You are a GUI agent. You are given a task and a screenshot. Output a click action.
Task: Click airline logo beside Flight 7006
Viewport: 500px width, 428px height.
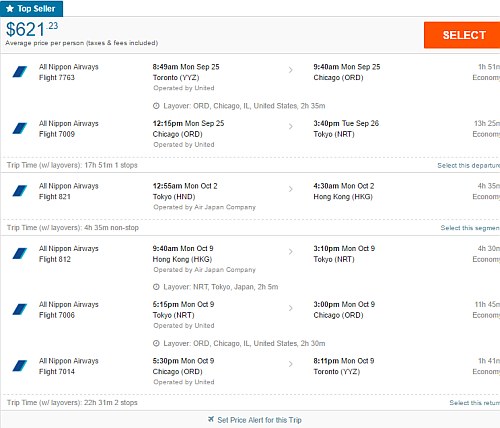(20, 309)
